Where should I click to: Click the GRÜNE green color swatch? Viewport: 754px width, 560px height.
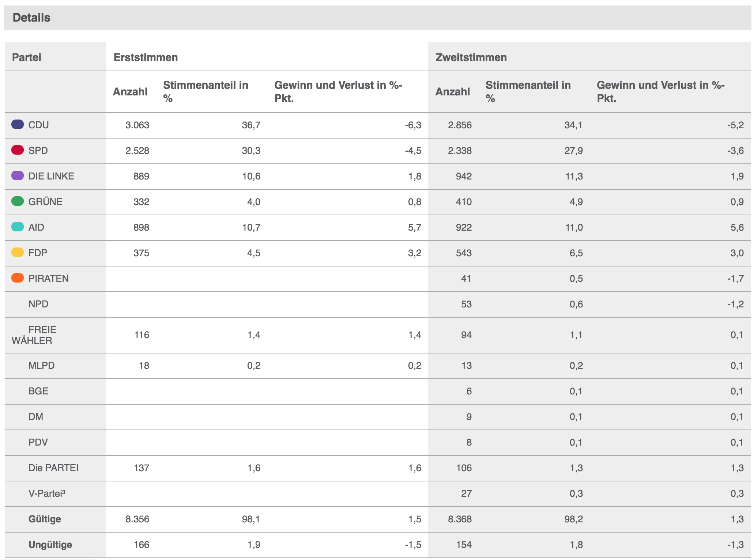pyautogui.click(x=18, y=201)
